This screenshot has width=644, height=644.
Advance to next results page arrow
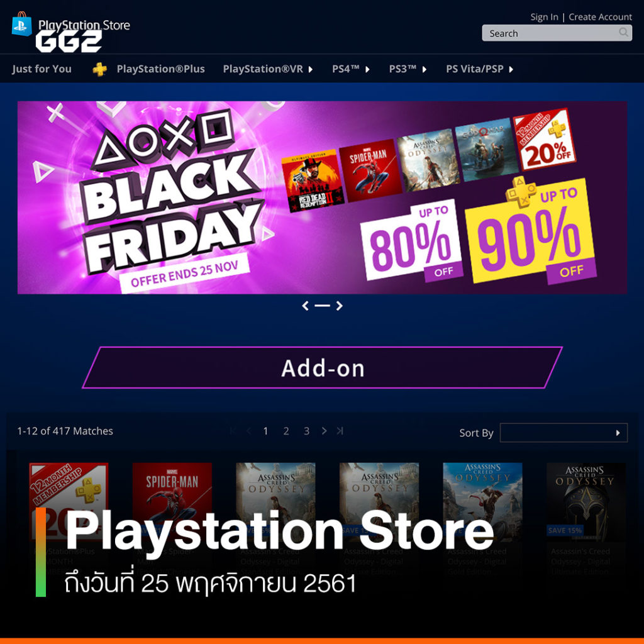[324, 431]
